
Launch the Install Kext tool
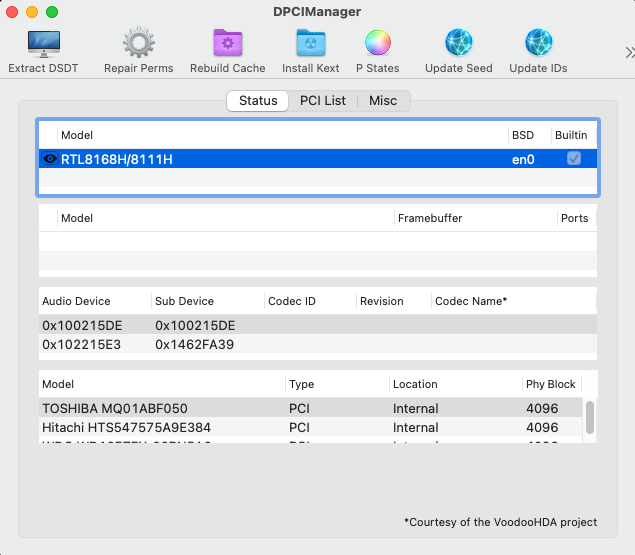311,44
